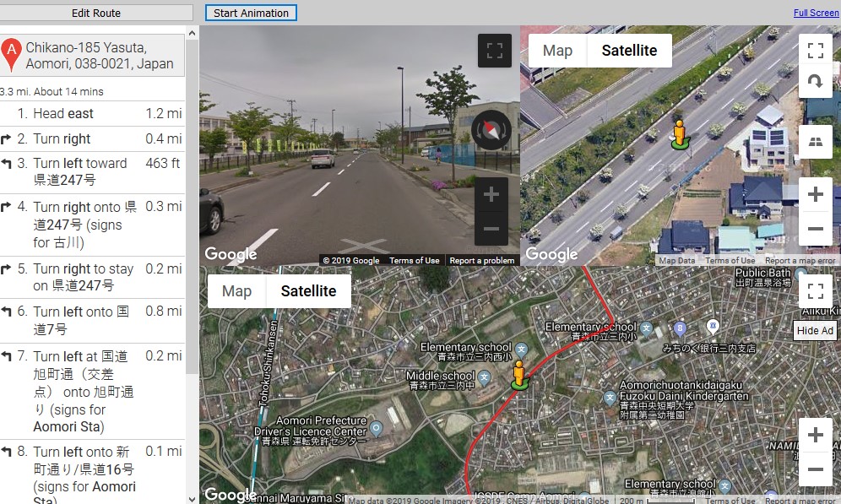Select the Chikano-185 Yasuta address

point(100,56)
